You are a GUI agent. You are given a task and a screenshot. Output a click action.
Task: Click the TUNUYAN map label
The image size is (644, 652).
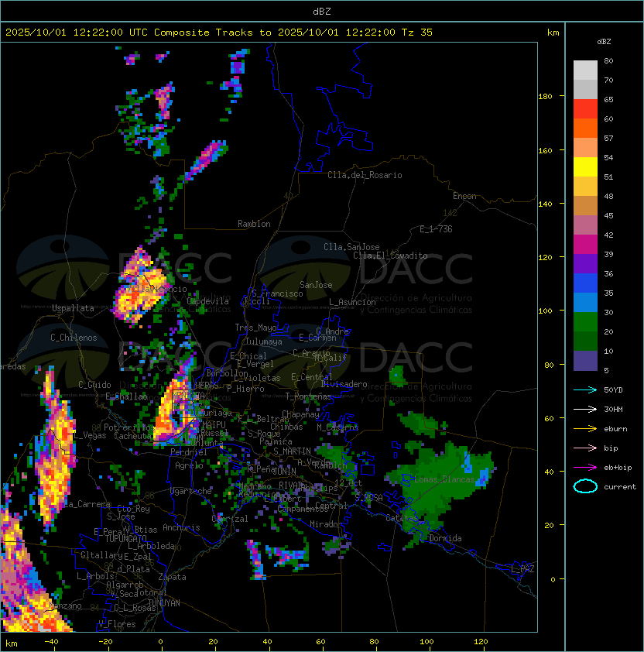pos(164,603)
